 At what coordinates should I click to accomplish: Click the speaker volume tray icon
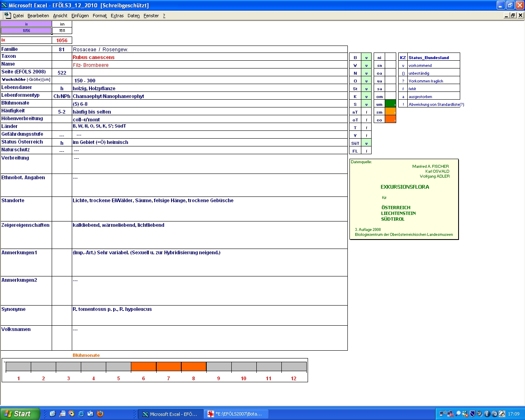click(479, 414)
